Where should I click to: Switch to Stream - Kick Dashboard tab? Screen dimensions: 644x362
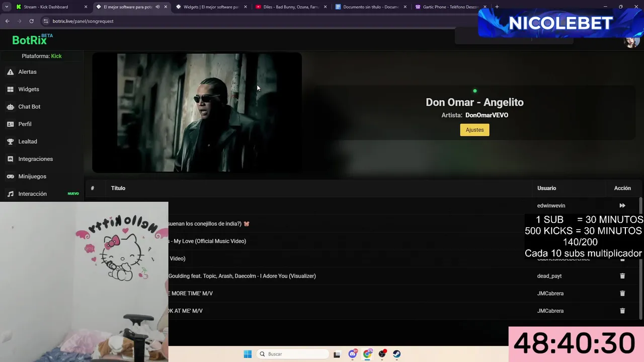(50, 7)
